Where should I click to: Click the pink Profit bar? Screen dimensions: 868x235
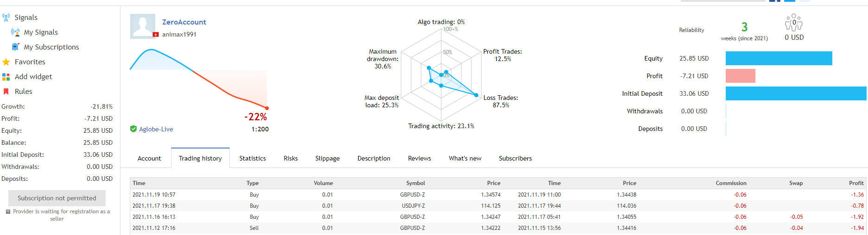740,76
